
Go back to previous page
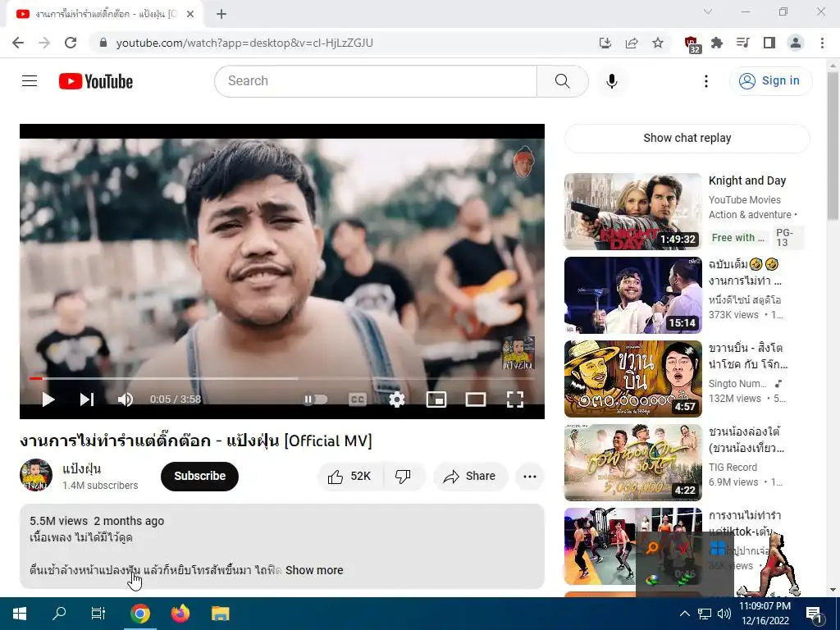(18, 43)
